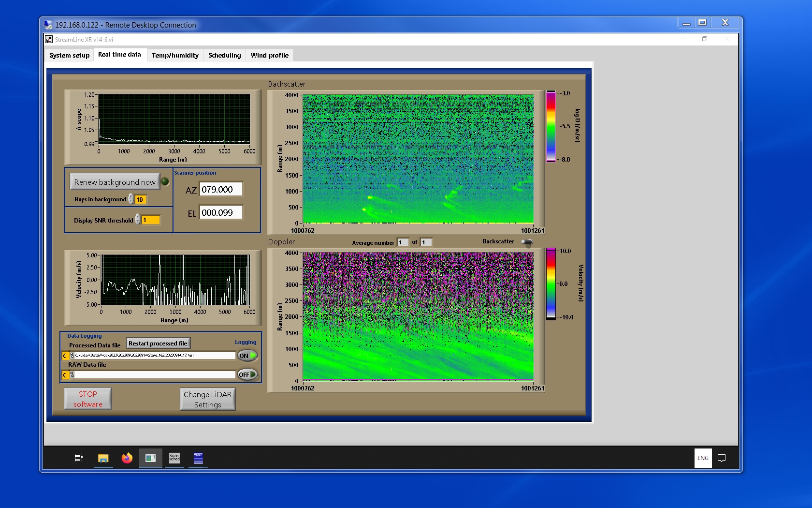Click the Rays in background stepper arrows

(131, 199)
